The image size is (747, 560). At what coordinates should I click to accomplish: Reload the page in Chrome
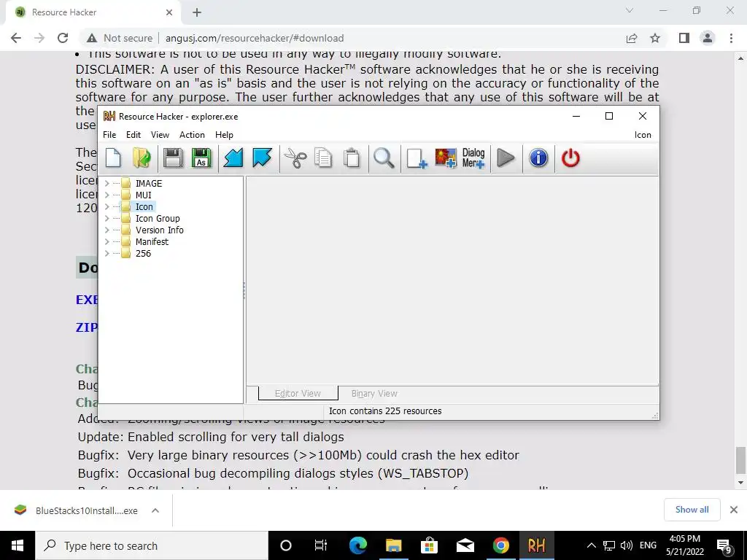pyautogui.click(x=63, y=38)
